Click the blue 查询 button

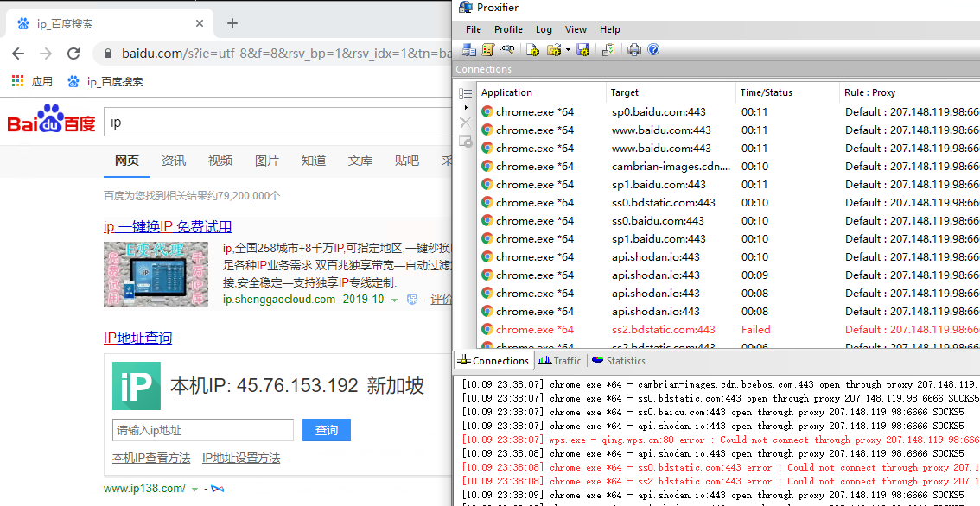[x=327, y=430]
